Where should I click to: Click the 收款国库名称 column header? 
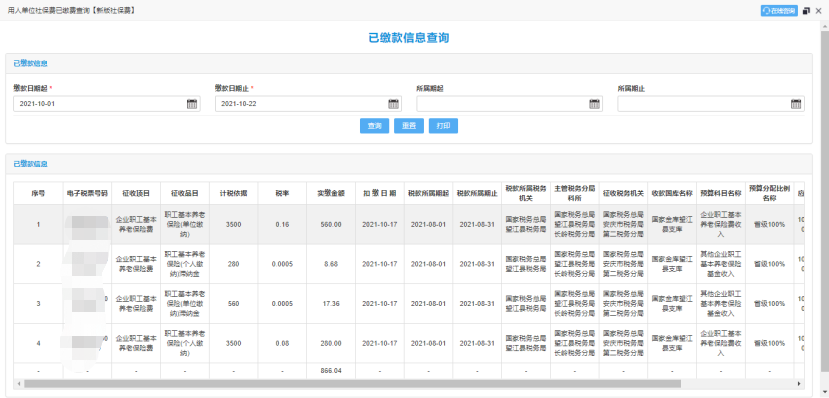[x=672, y=193]
